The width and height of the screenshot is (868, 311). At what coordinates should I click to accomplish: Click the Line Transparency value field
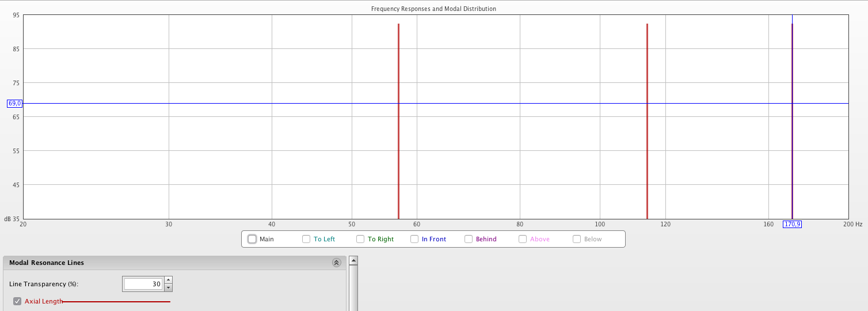pyautogui.click(x=143, y=284)
